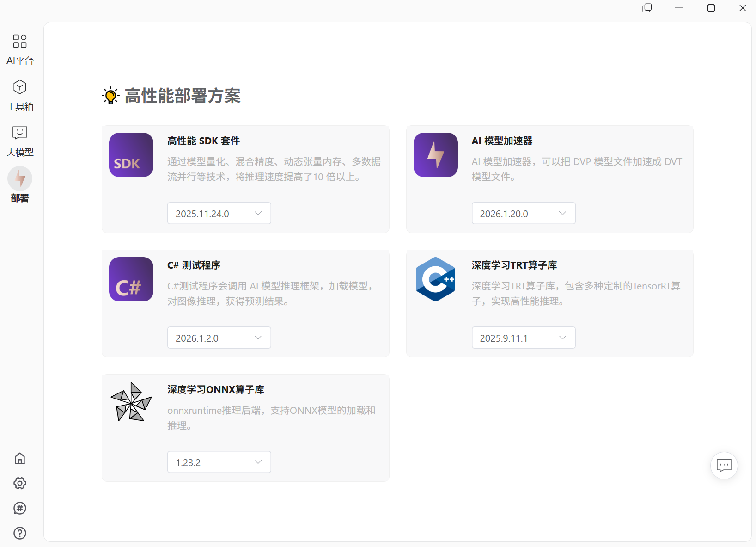Expand SDK version dropdown 2025.11.24.0
Screen dimensions: 756x547
219,213
